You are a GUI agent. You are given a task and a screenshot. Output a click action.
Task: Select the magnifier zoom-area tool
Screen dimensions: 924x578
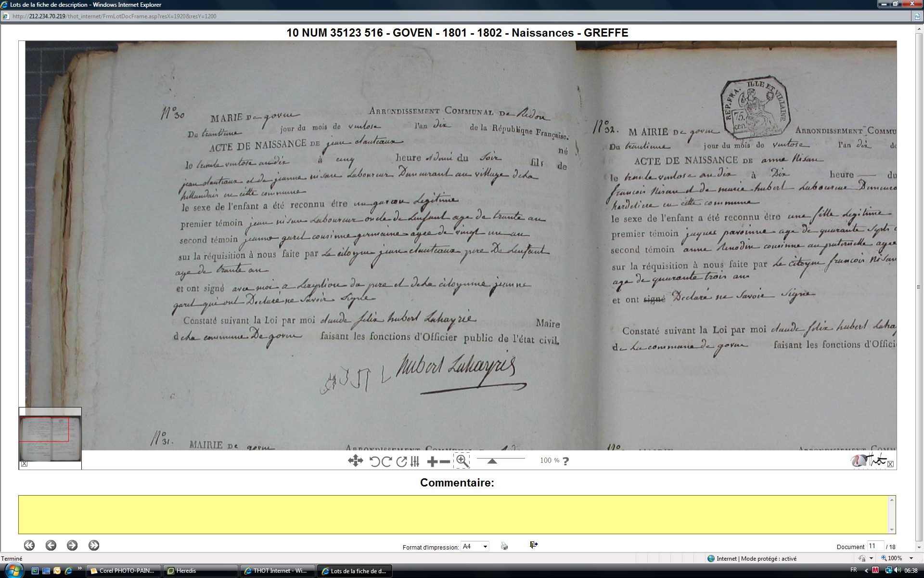[462, 461]
